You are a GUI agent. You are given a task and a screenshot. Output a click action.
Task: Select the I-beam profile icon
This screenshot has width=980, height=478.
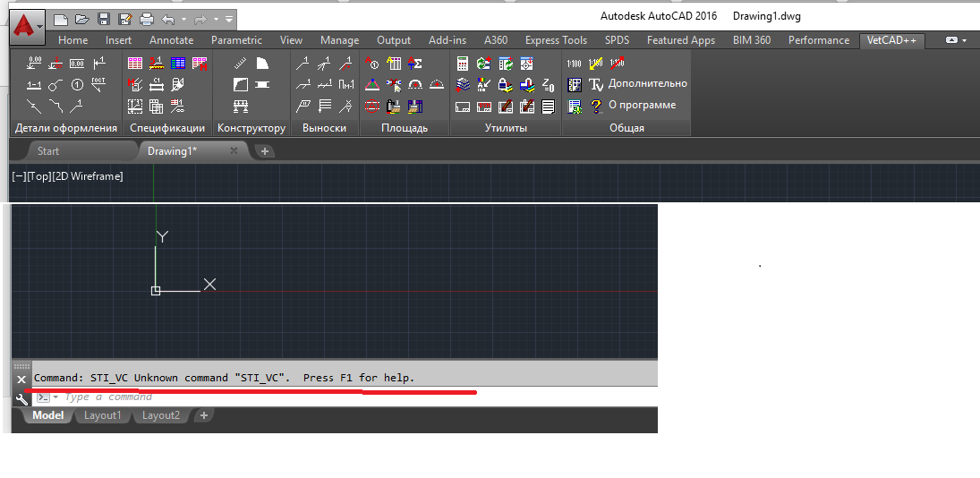click(x=262, y=84)
